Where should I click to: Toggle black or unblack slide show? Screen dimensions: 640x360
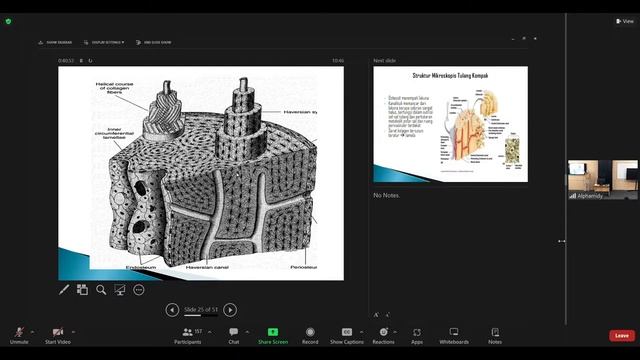pos(120,290)
